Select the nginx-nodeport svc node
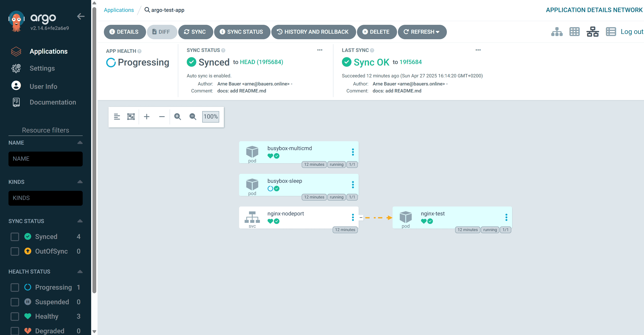 (299, 218)
